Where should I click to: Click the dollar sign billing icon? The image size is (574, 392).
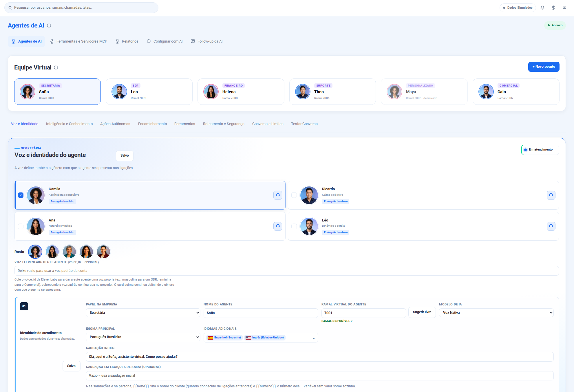[553, 8]
